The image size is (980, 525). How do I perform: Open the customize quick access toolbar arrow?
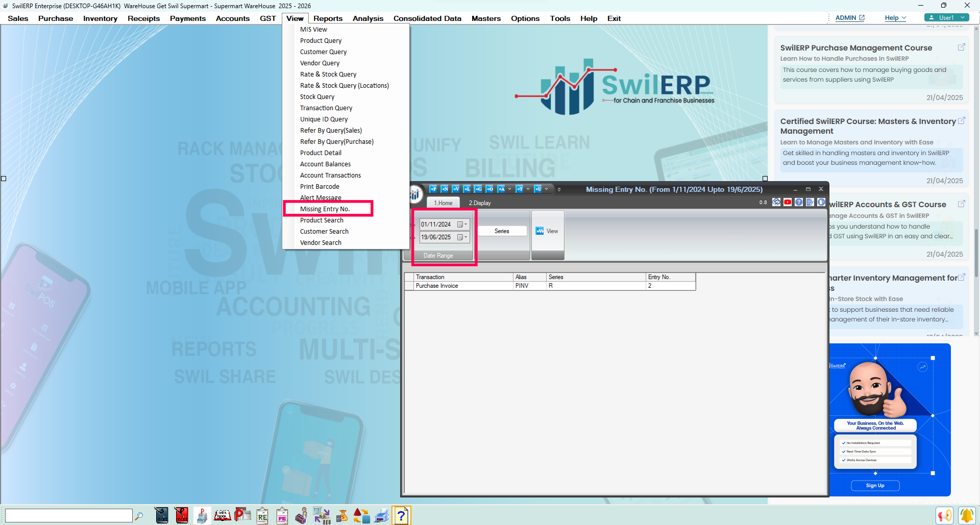pos(559,189)
